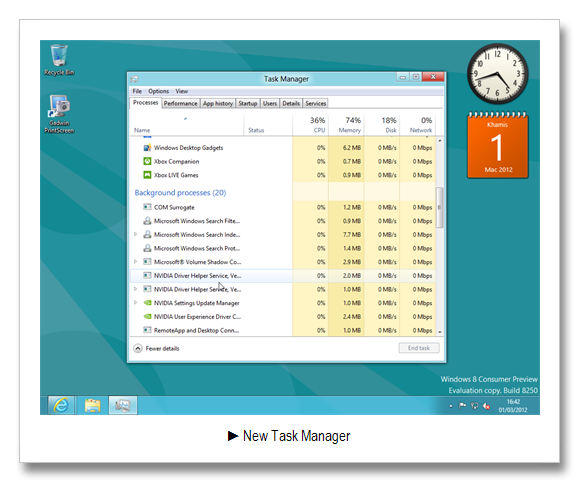Open Internet Explorer from the taskbar

(61, 405)
